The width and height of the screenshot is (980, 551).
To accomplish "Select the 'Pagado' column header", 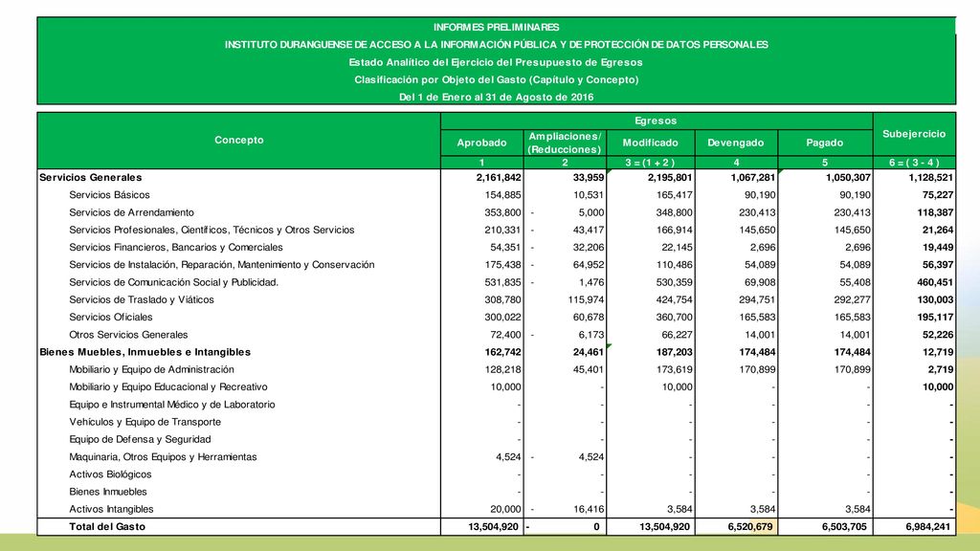I will click(824, 143).
